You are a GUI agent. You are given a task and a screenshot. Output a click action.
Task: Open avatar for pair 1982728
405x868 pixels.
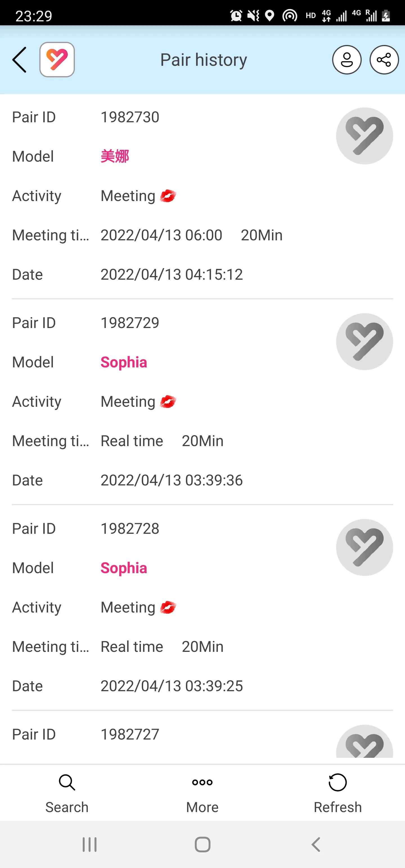tap(364, 547)
